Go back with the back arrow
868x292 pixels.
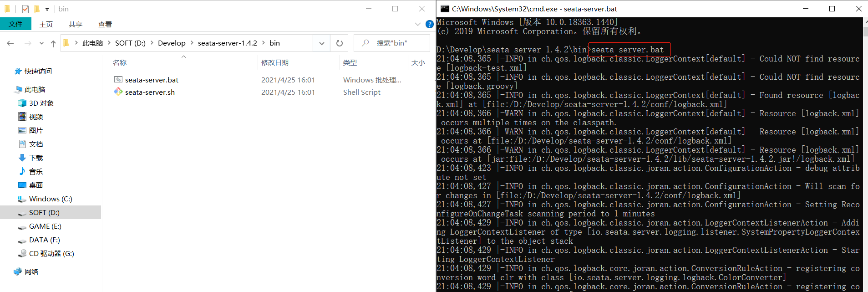tap(10, 43)
